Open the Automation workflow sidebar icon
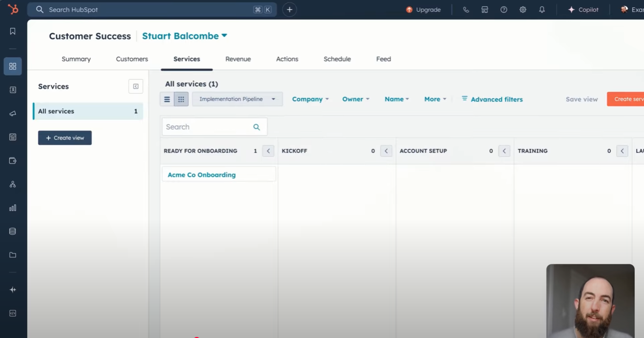644x338 pixels. click(13, 184)
